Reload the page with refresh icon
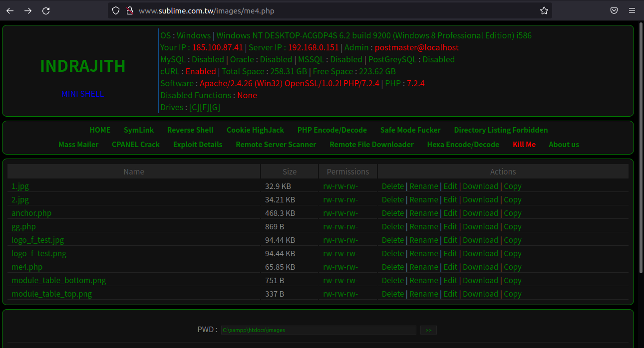The height and width of the screenshot is (348, 644). click(46, 10)
